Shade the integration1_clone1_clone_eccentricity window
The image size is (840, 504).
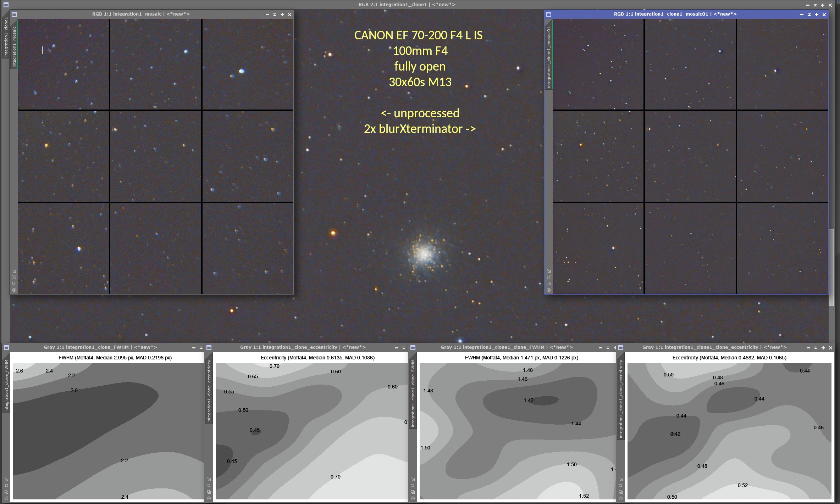[816, 348]
